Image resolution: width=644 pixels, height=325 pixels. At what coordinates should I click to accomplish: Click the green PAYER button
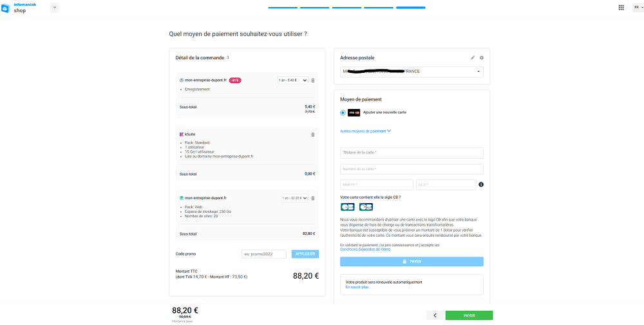tap(469, 315)
